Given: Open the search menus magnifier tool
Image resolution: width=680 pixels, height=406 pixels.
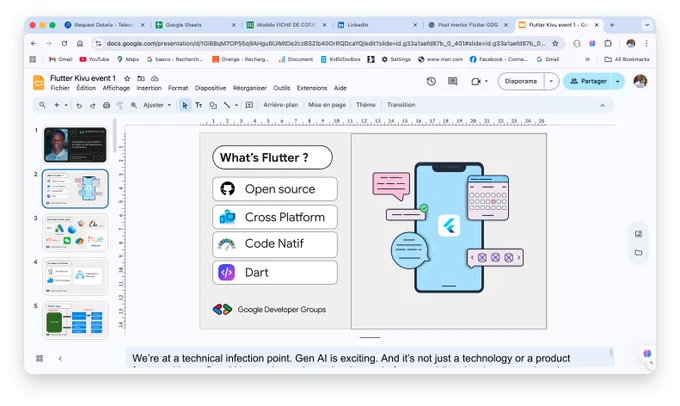Looking at the screenshot, I should pyautogui.click(x=42, y=105).
